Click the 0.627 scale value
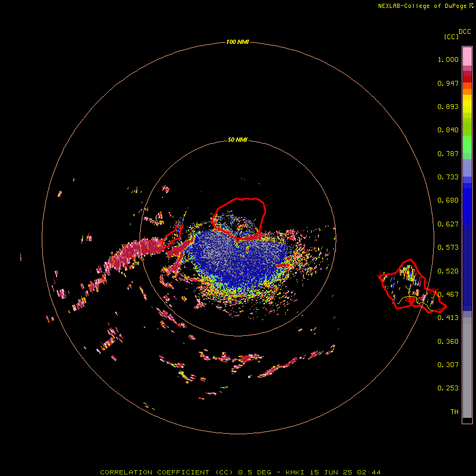This screenshot has height=476, width=476. coord(448,224)
